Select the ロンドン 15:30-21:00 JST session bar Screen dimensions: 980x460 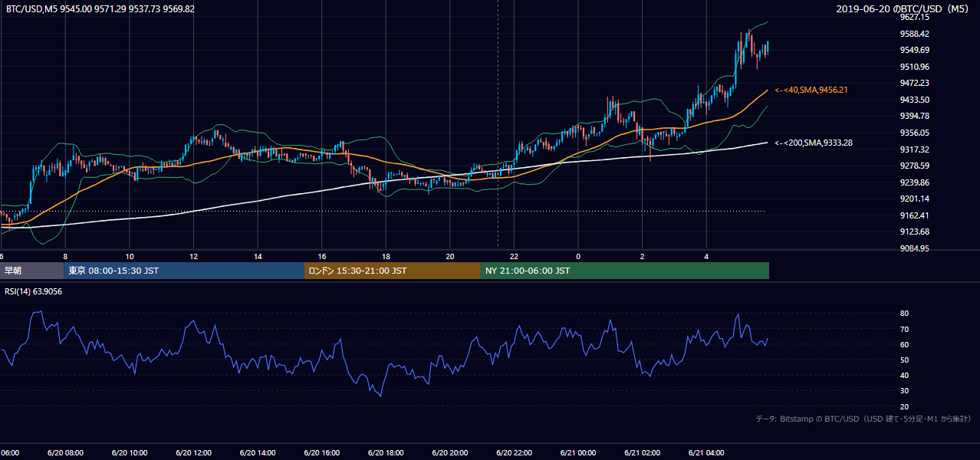coord(393,271)
